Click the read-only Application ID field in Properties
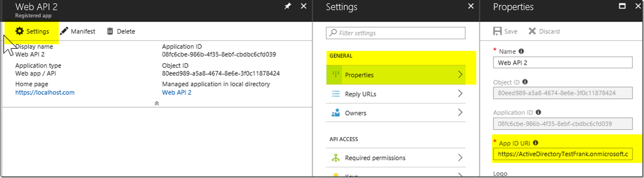Image resolution: width=644 pixels, height=178 pixels. tap(562, 124)
